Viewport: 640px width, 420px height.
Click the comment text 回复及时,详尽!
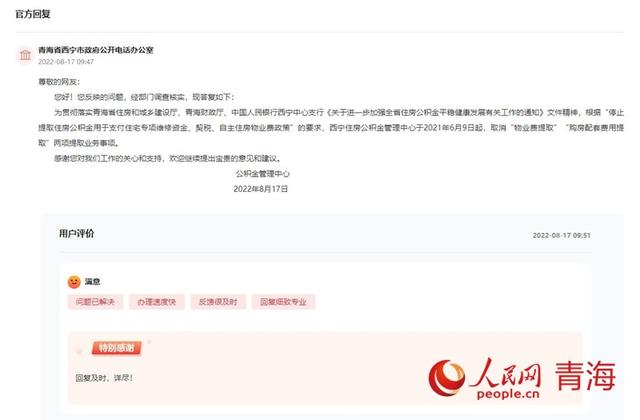coord(104,378)
